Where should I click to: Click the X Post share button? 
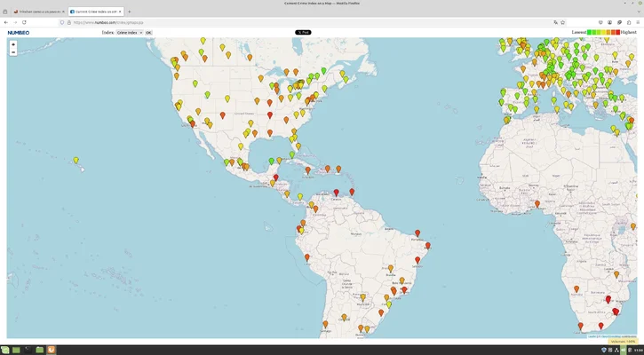[x=303, y=33]
